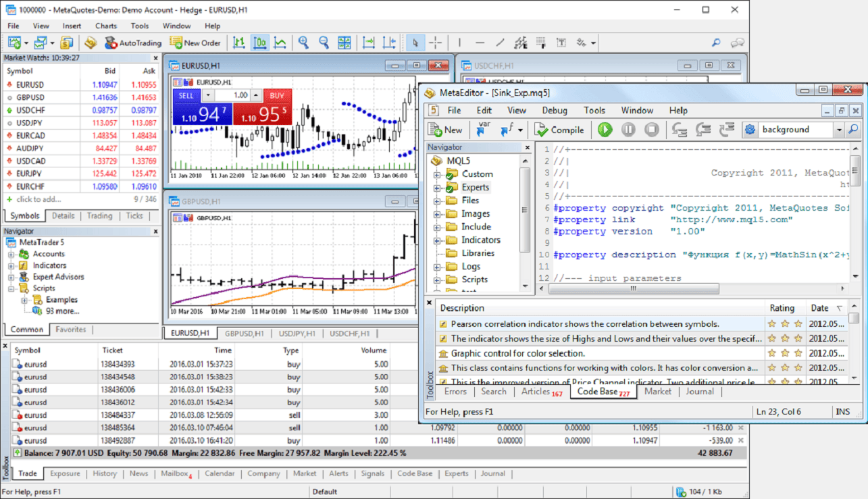Click the search magnifier in MetaTrader toolbar
Viewport: 868px width, 499px height.
pyautogui.click(x=716, y=43)
